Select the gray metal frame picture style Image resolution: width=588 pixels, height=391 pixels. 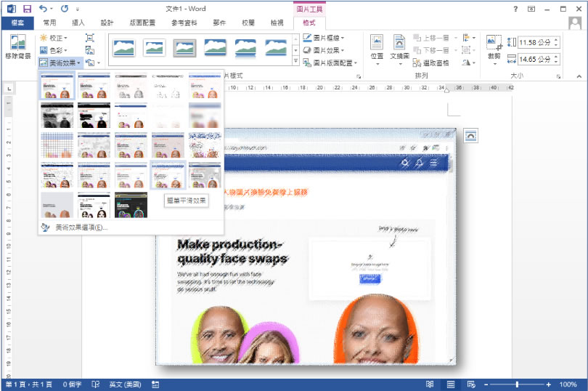pyautogui.click(x=184, y=48)
